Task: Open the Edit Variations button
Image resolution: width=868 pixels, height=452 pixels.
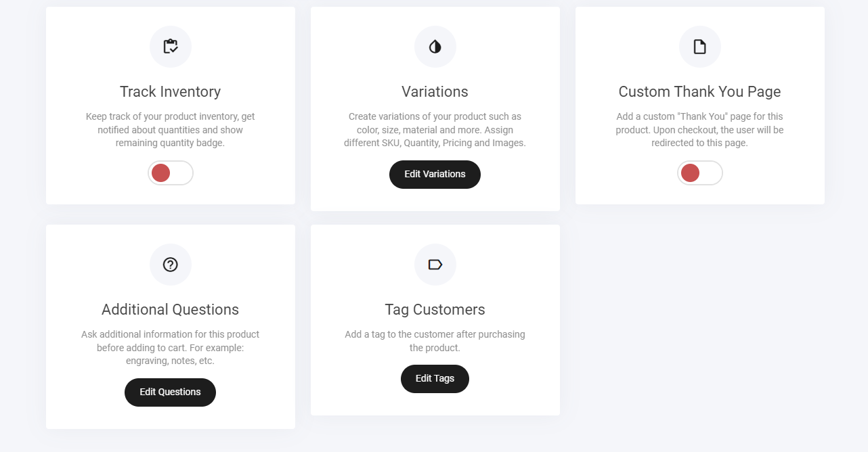Action: coord(435,175)
